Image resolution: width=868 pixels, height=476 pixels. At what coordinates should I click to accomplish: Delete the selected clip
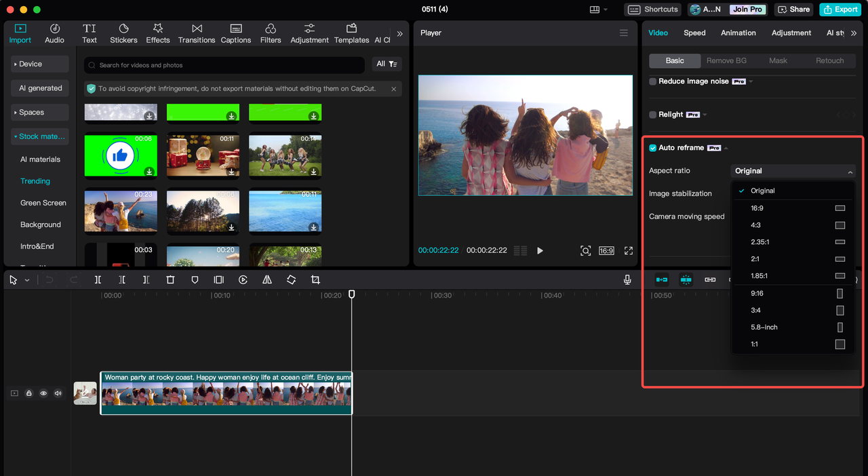point(170,279)
